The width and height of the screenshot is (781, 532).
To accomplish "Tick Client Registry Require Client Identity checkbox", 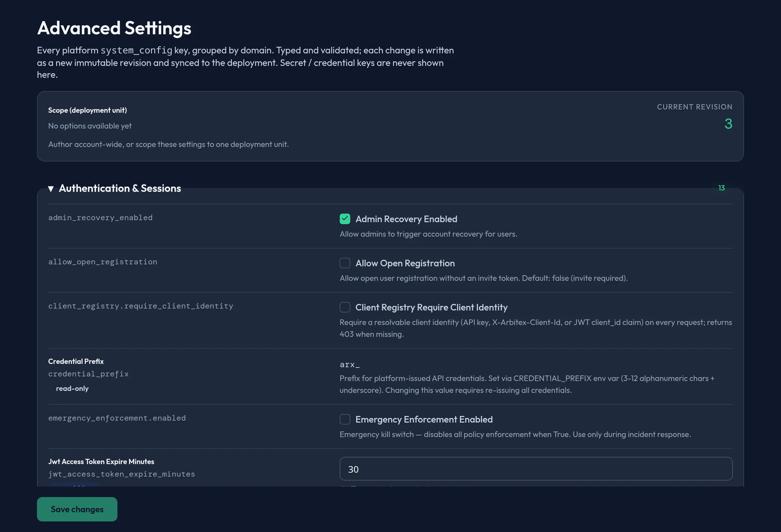I will pyautogui.click(x=345, y=307).
